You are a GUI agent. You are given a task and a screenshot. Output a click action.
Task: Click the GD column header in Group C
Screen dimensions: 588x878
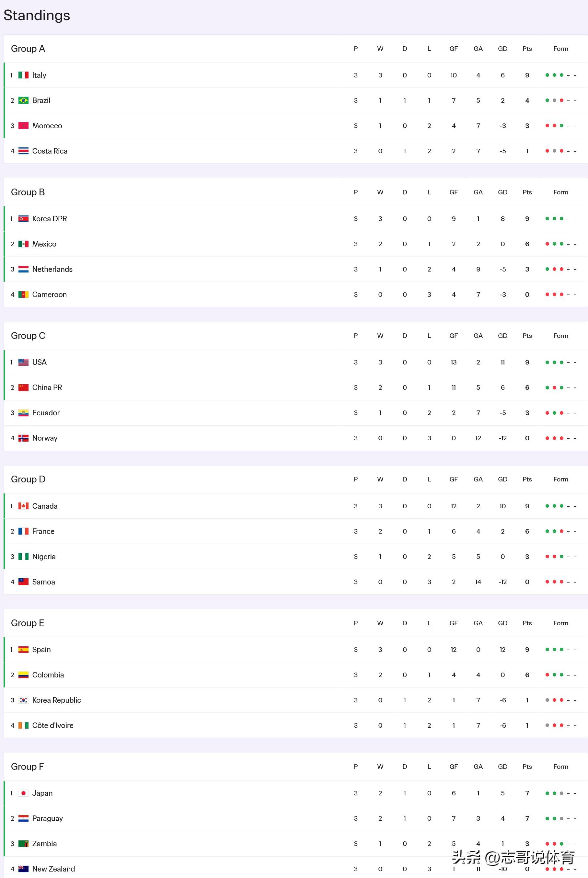tap(502, 336)
